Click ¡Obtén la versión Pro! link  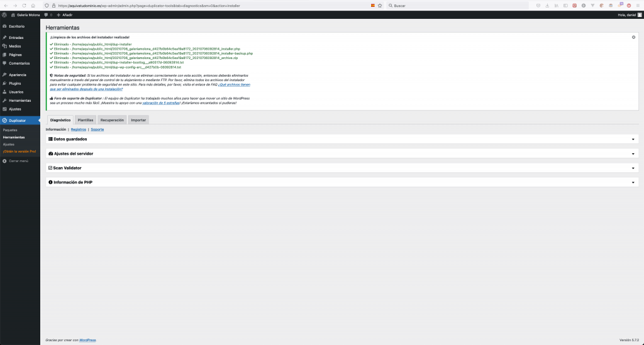point(19,151)
